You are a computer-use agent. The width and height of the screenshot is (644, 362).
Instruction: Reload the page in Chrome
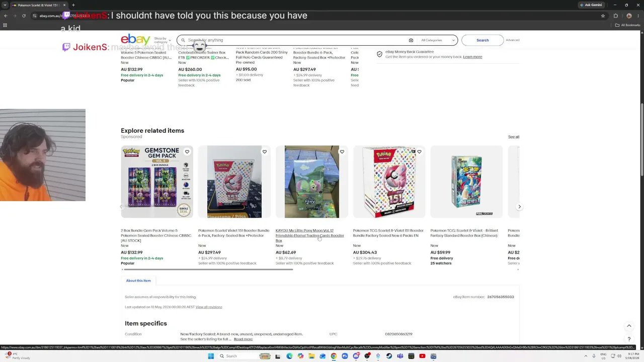[x=24, y=16]
